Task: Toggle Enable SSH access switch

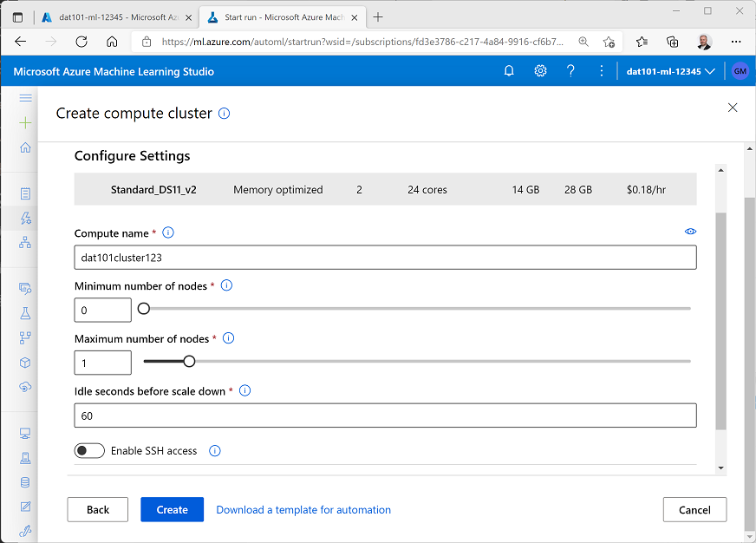Action: point(89,450)
